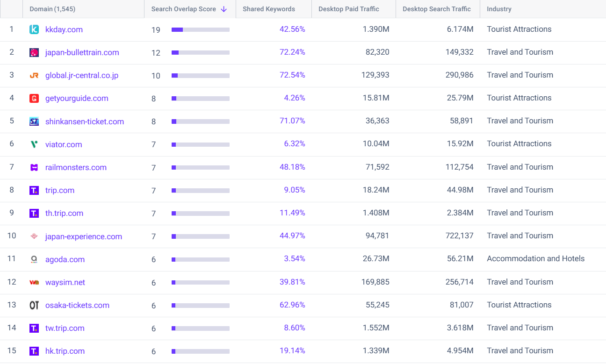Click rank number 15 in the last row

click(12, 350)
